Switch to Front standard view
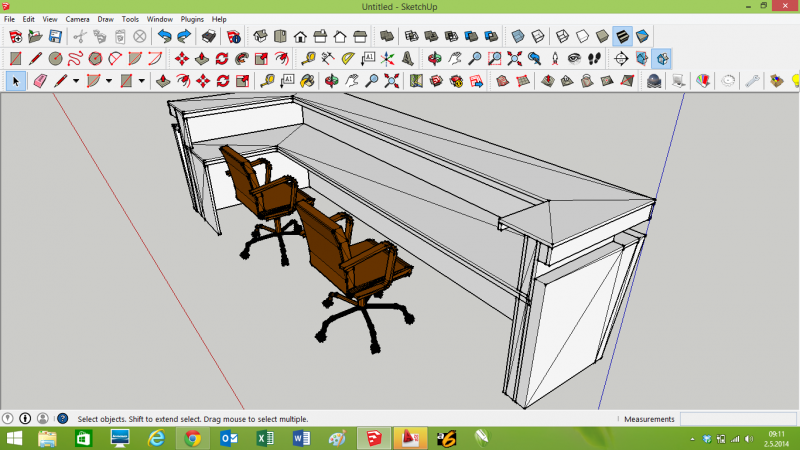Screen dimensions: 800x450 tap(300, 36)
